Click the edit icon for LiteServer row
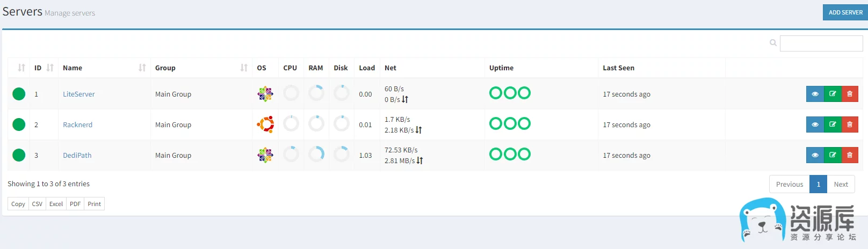The height and width of the screenshot is (249, 868). 833,94
